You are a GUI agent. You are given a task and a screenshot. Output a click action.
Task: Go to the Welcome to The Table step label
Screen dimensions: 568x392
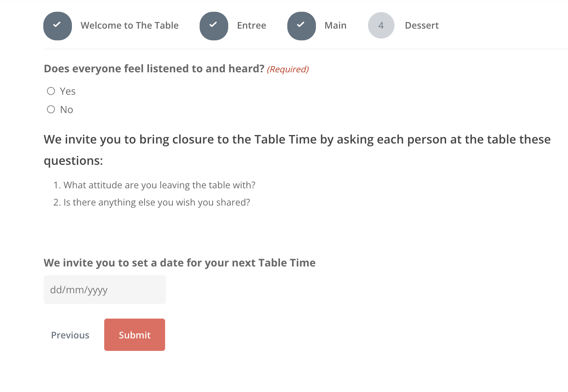[130, 25]
